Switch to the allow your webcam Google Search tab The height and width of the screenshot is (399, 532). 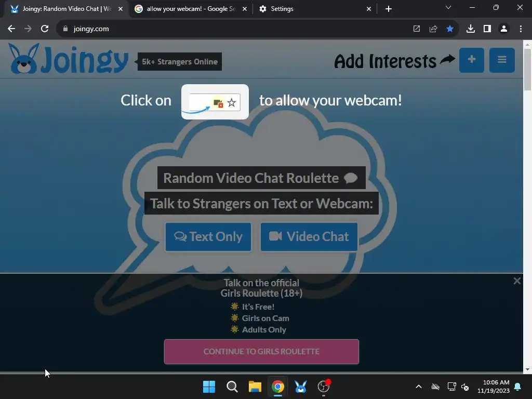[x=191, y=9]
